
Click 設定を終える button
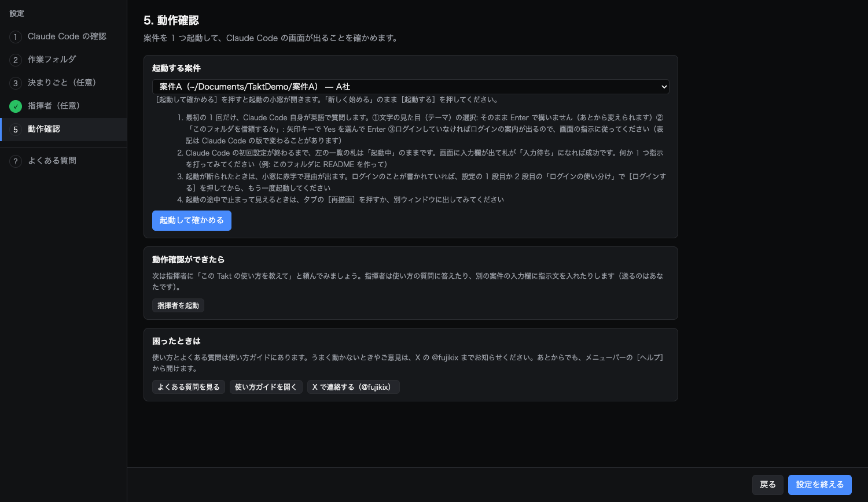tap(820, 485)
